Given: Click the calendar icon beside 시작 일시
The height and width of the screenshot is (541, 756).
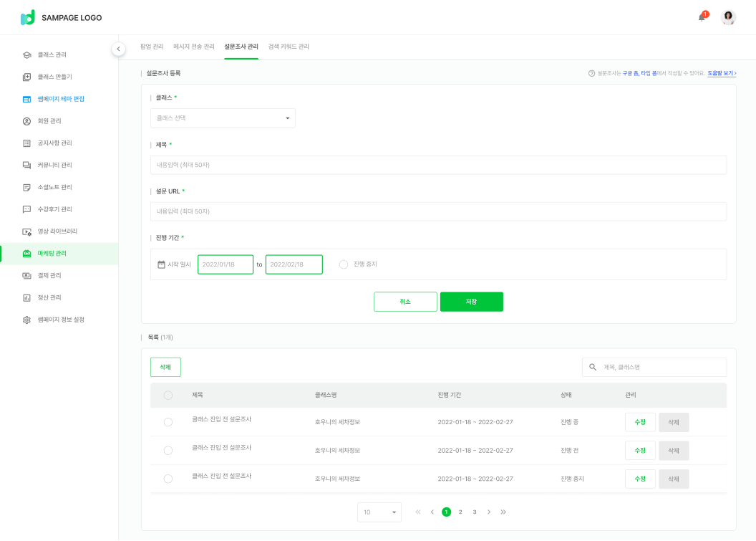Looking at the screenshot, I should [161, 264].
